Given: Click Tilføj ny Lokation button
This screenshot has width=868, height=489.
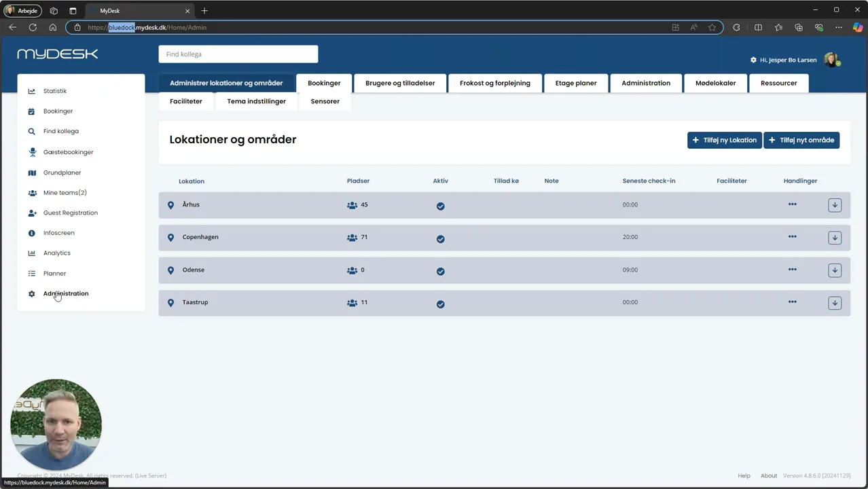Looking at the screenshot, I should pos(724,140).
